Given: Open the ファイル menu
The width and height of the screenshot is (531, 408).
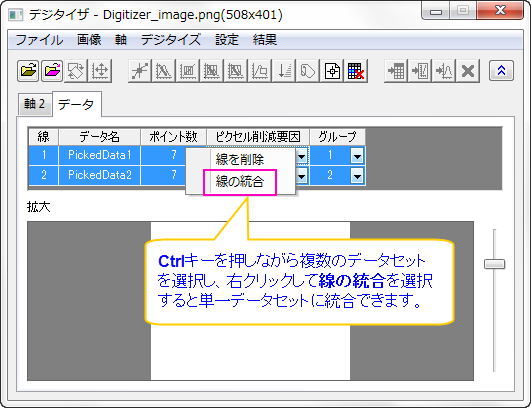Looking at the screenshot, I should pyautogui.click(x=39, y=40).
